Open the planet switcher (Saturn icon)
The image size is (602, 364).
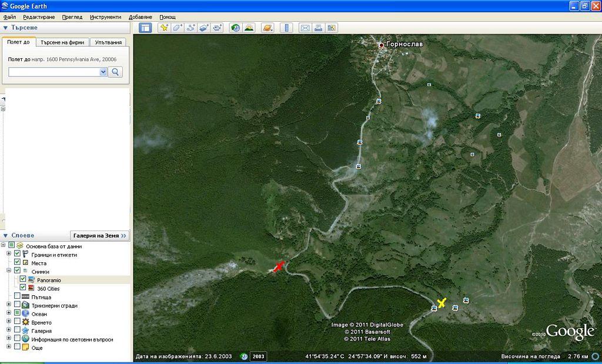pos(267,28)
